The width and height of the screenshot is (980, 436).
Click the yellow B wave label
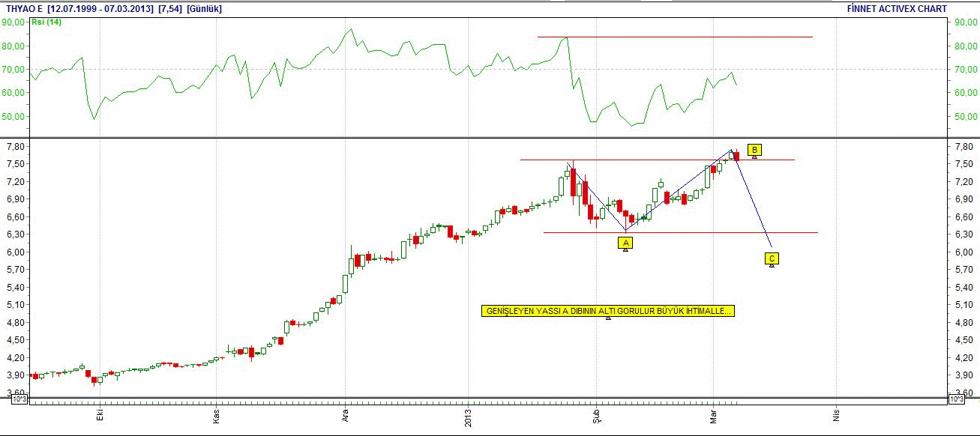coord(754,149)
